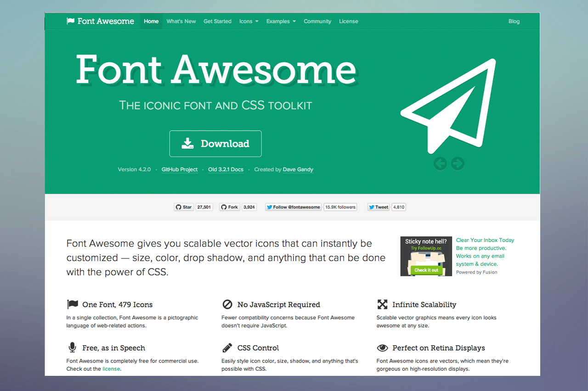Click Powered by Fusion text
The height and width of the screenshot is (391, 588).
(x=476, y=272)
